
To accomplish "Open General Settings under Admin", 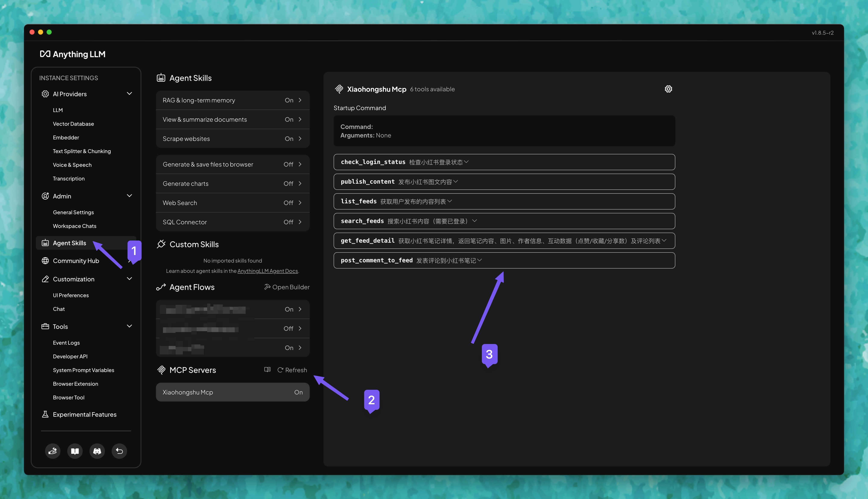I will pyautogui.click(x=73, y=212).
